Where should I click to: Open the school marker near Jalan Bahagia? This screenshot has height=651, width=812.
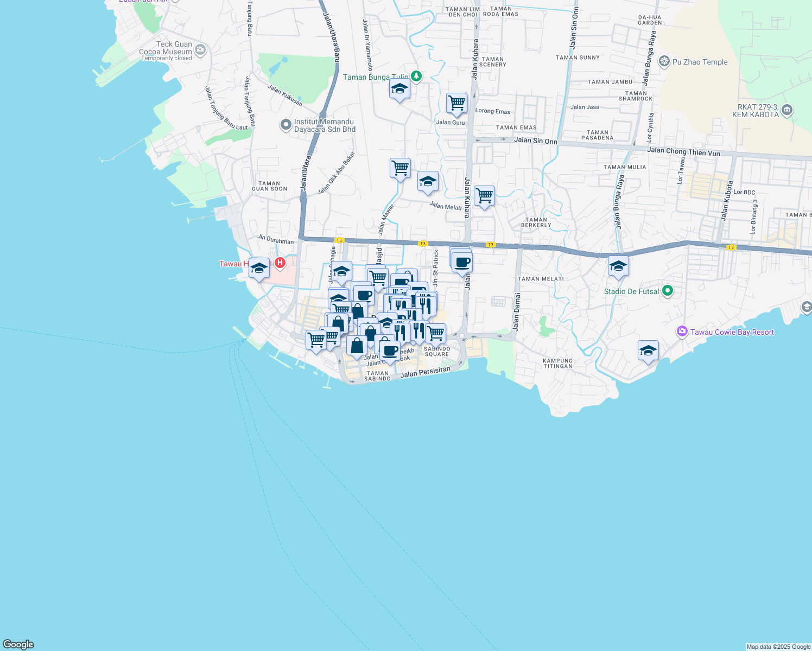tap(341, 273)
